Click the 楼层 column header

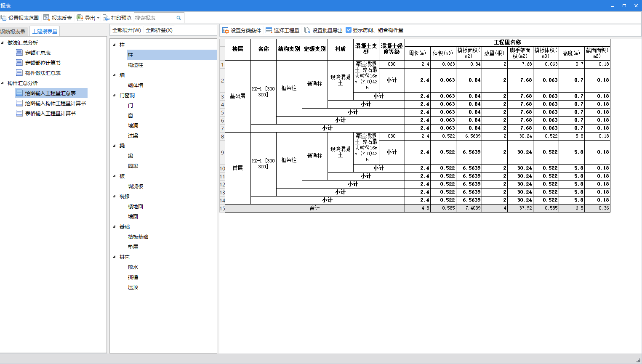tap(238, 49)
